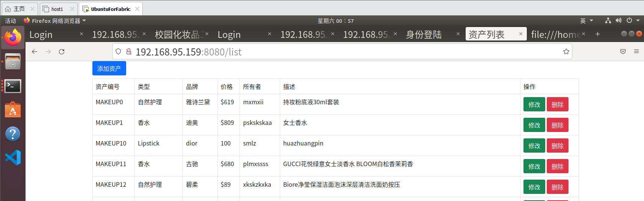Focus the URL address bar
The image size is (644, 201).
coord(342,52)
